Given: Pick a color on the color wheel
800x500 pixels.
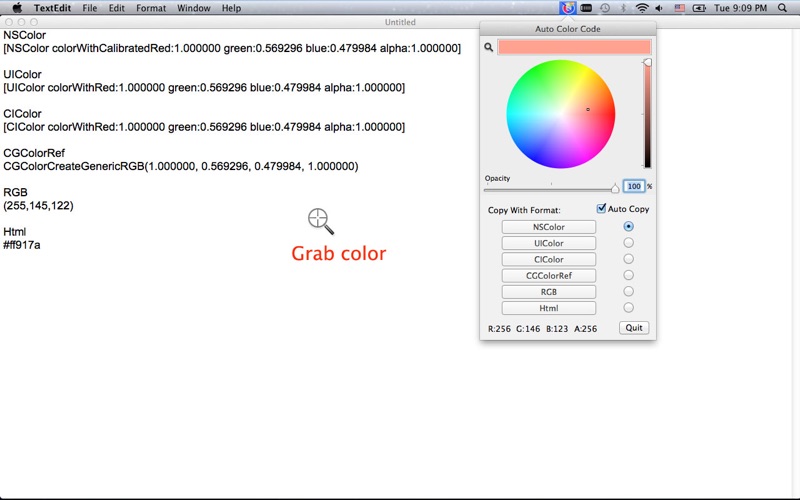Looking at the screenshot, I should tap(561, 114).
